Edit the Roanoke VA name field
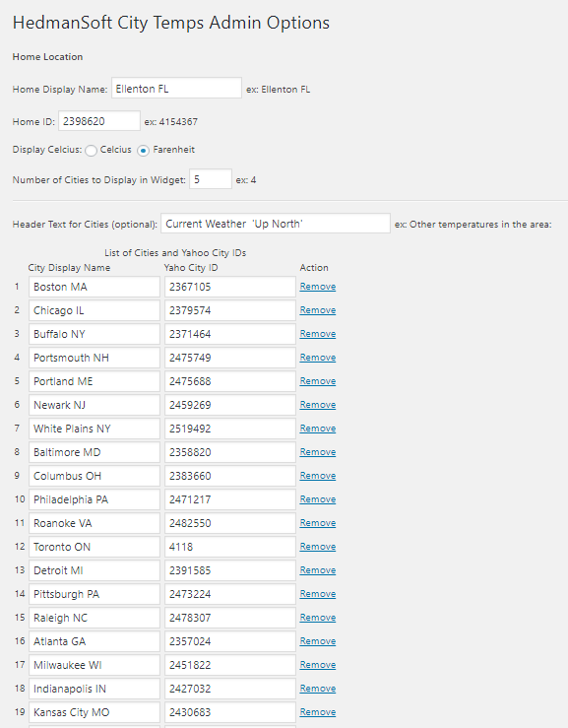 click(95, 524)
